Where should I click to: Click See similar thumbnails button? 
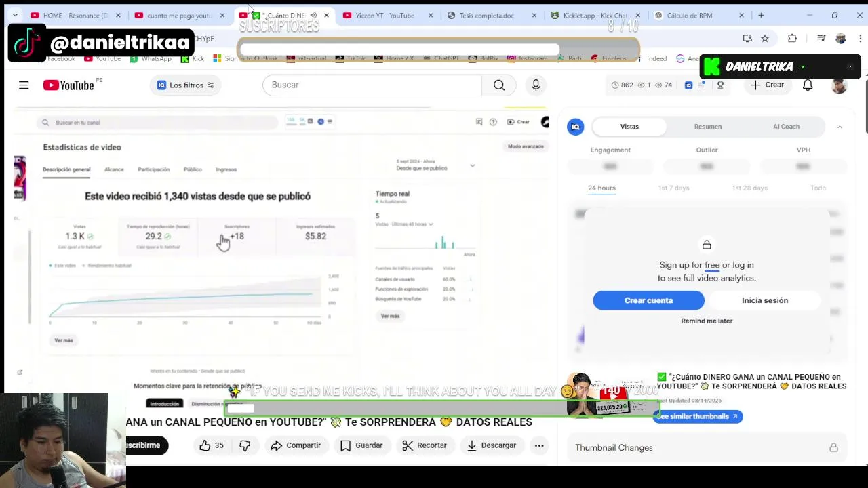(697, 417)
